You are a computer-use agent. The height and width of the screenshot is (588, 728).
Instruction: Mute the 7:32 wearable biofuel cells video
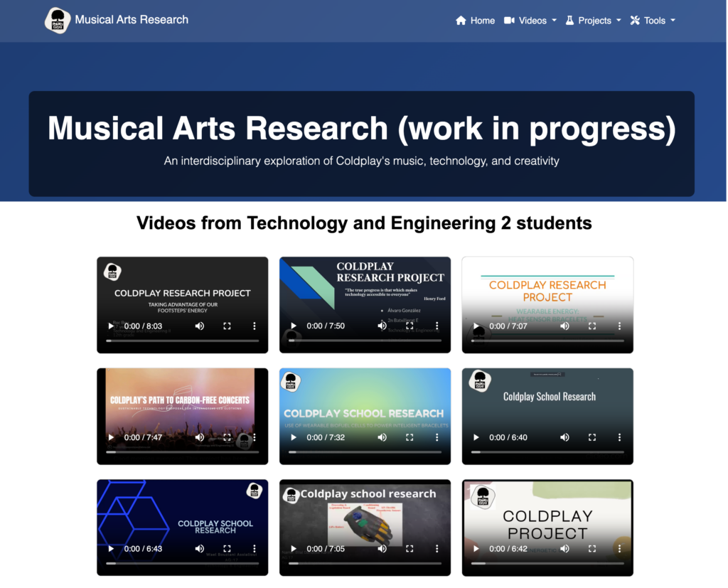(x=382, y=437)
